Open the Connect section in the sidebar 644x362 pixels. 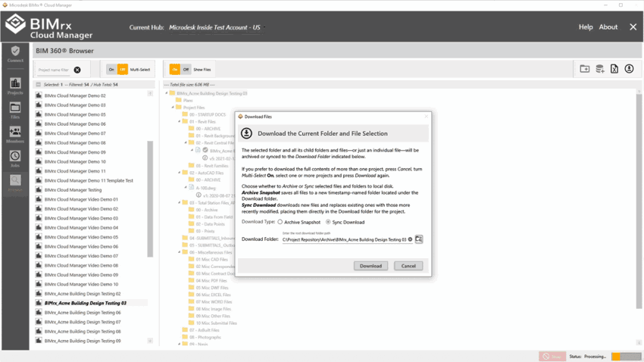click(x=15, y=55)
